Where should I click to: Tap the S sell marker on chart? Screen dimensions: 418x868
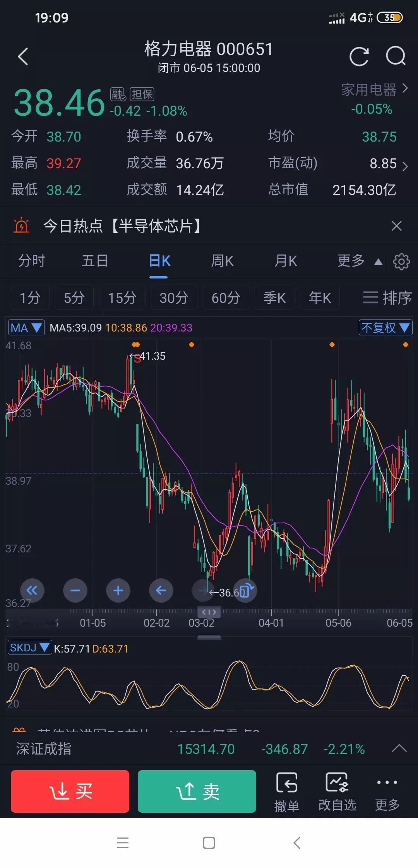(137, 359)
